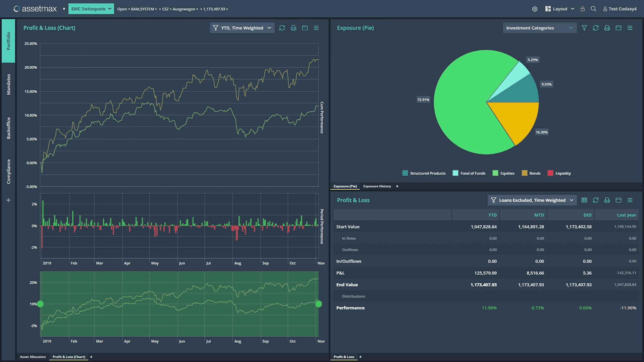
Task: Toggle the Bonds legend entry
Action: tap(531, 173)
